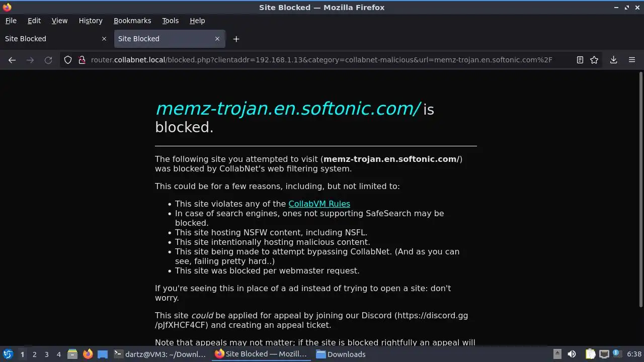Click "This site intentionally hosting malicious content." bullet

[x=272, y=242]
